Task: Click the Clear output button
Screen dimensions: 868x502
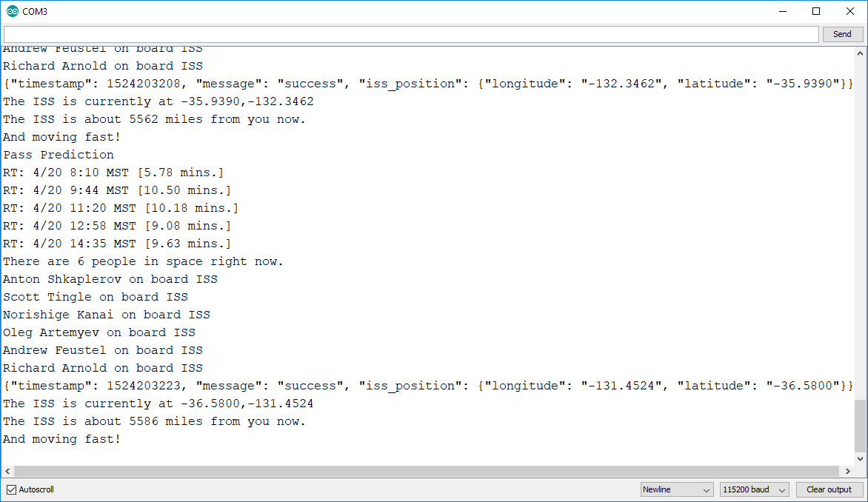Action: [x=829, y=489]
